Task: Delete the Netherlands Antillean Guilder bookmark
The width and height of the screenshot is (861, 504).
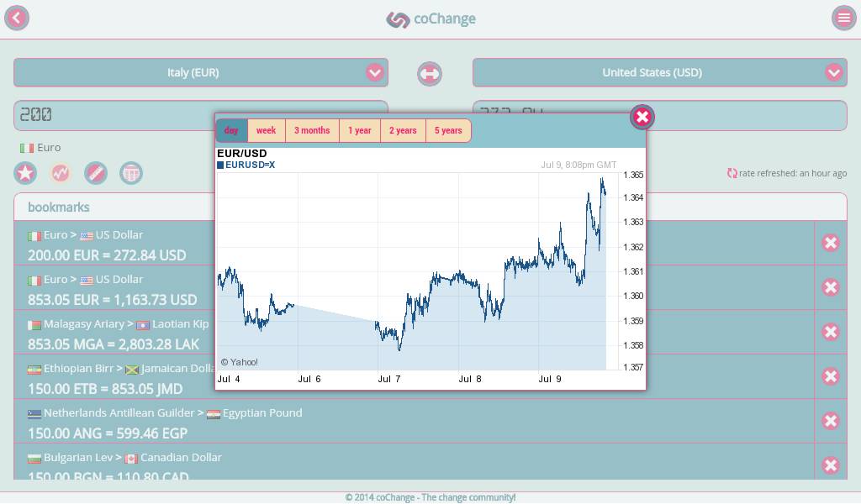Action: click(831, 421)
